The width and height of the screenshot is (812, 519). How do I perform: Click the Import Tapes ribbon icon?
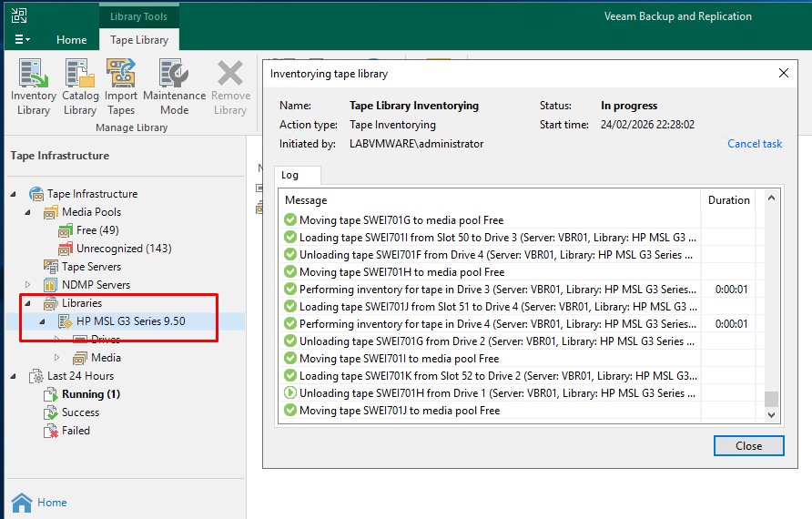[x=121, y=86]
